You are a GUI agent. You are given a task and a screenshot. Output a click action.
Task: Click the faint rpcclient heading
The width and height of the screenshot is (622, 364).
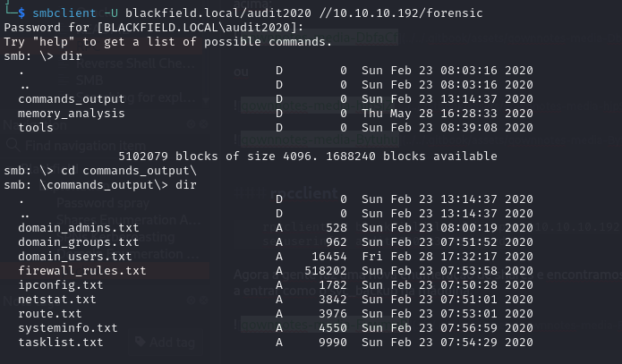[x=304, y=193]
